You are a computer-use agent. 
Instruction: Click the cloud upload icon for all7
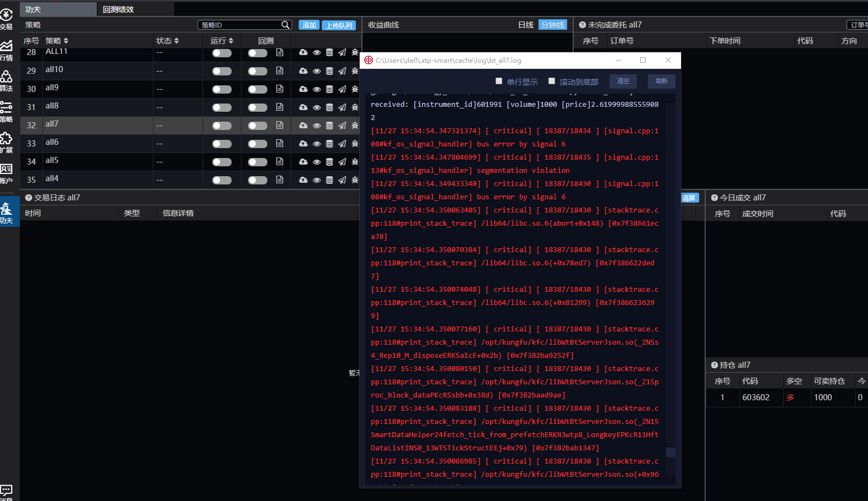[303, 125]
